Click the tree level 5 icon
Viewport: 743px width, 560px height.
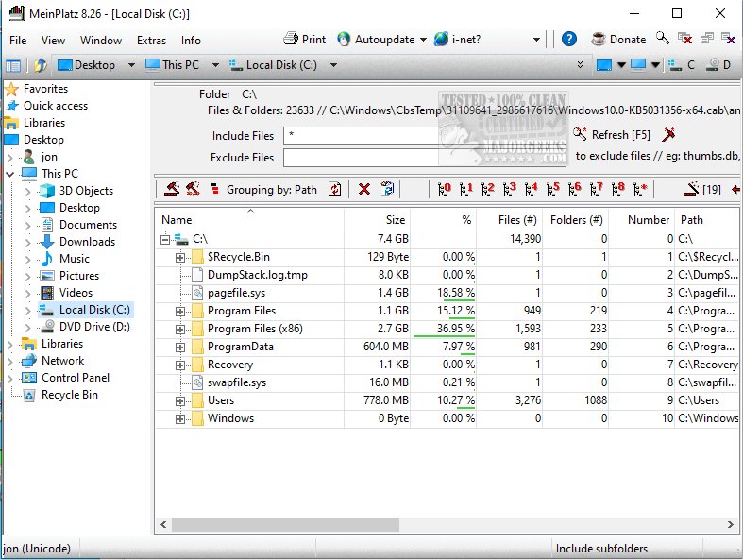click(x=552, y=189)
